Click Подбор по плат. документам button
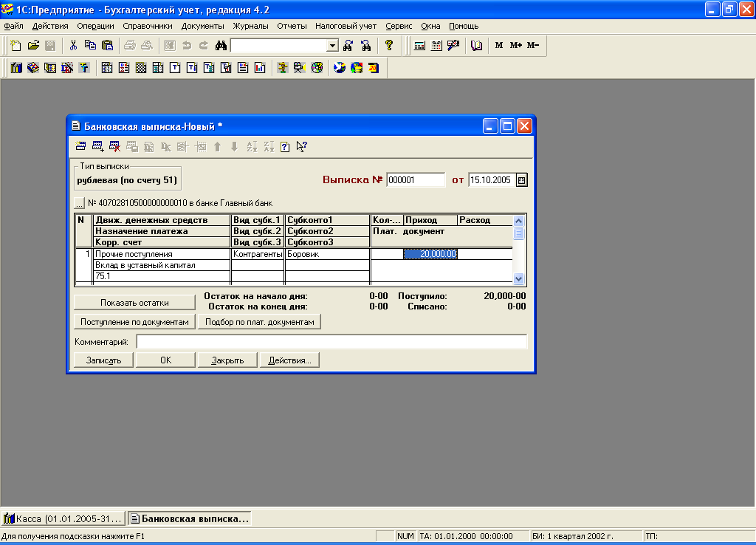The height and width of the screenshot is (545, 756). click(259, 322)
